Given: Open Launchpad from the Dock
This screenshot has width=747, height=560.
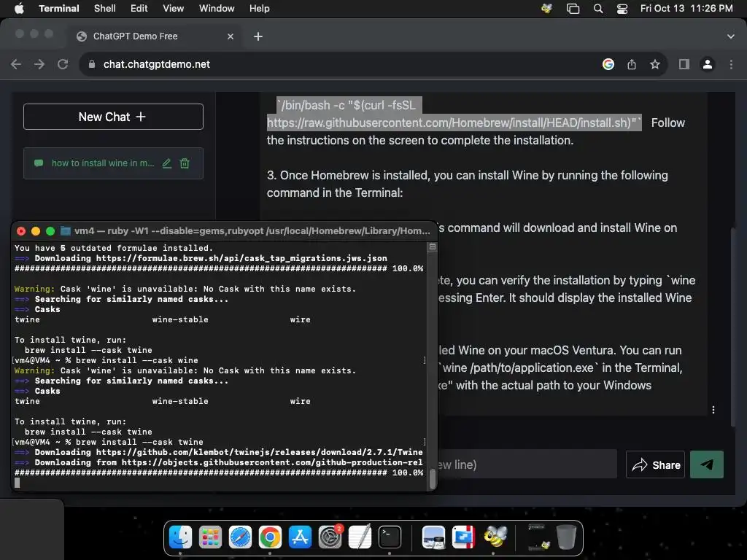Looking at the screenshot, I should (x=210, y=537).
